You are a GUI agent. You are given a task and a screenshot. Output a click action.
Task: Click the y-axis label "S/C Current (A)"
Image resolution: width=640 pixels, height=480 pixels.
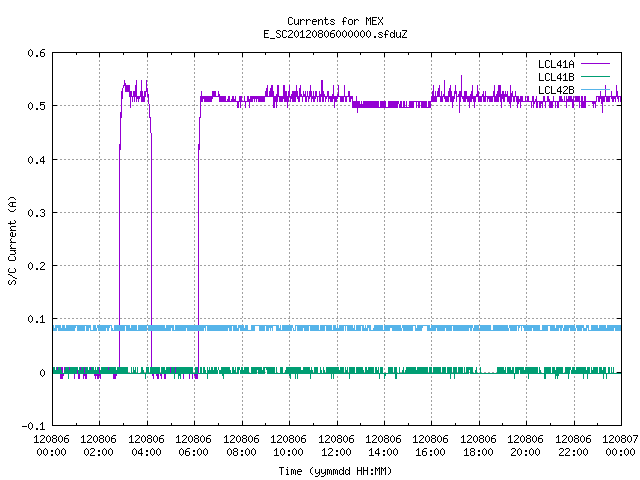13,240
